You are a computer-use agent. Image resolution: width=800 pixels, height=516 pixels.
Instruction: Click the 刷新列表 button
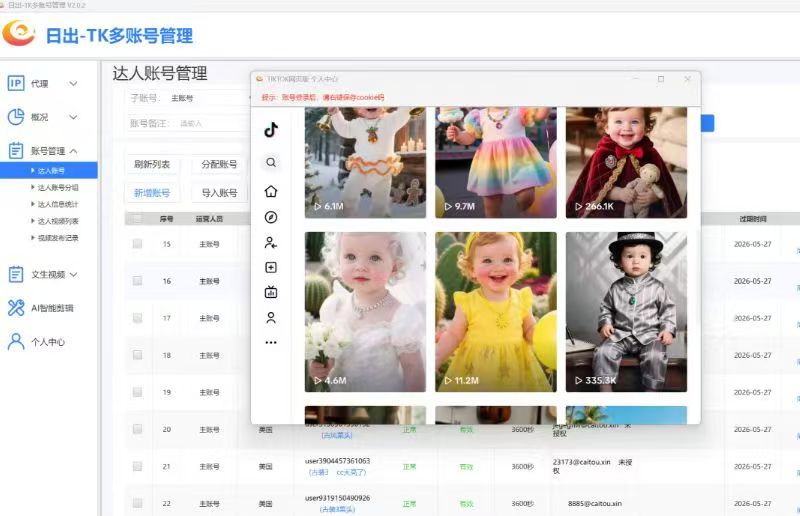coord(152,164)
